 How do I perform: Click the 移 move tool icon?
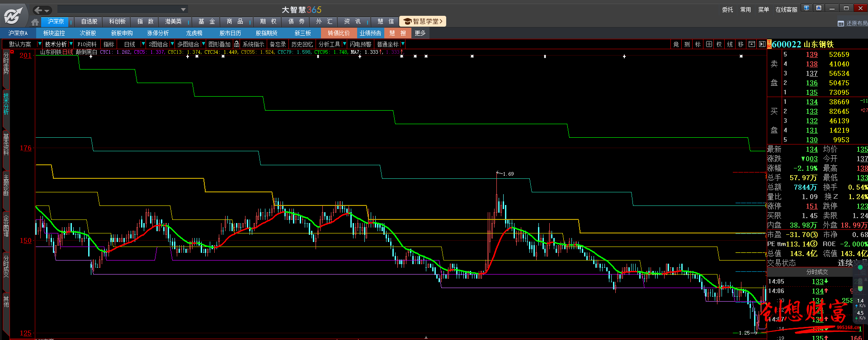pyautogui.click(x=741, y=44)
